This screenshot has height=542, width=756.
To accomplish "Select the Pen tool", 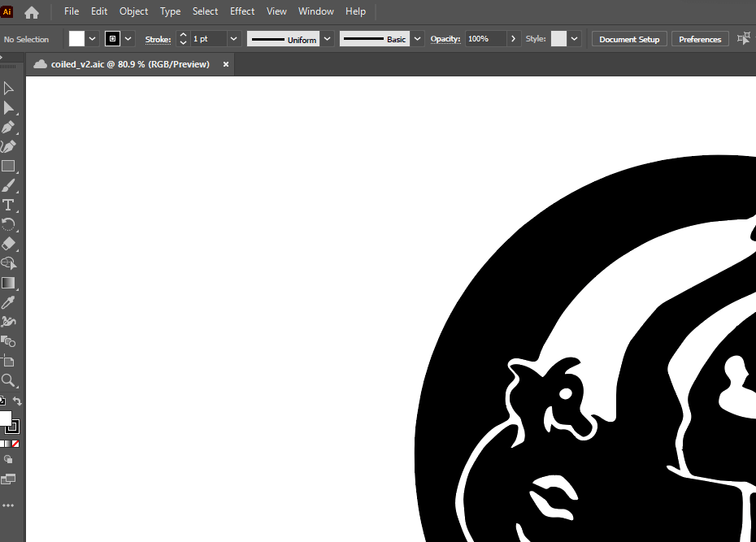I will (8, 128).
